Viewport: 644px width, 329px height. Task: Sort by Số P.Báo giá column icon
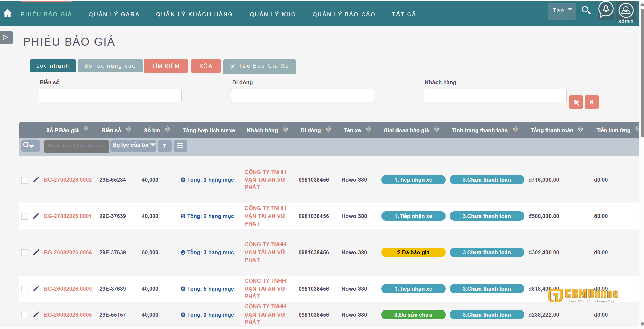tap(86, 129)
